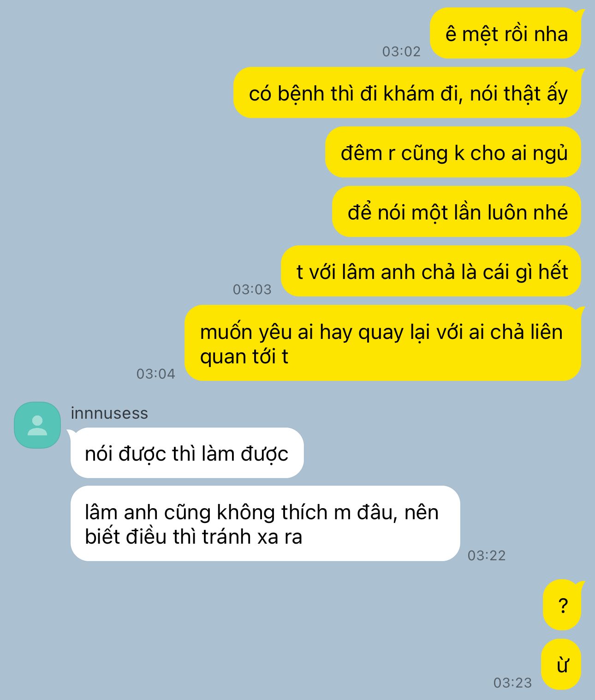Viewport: 595px width, 700px height.
Task: Open the innnusess sender name
Action: (x=109, y=413)
